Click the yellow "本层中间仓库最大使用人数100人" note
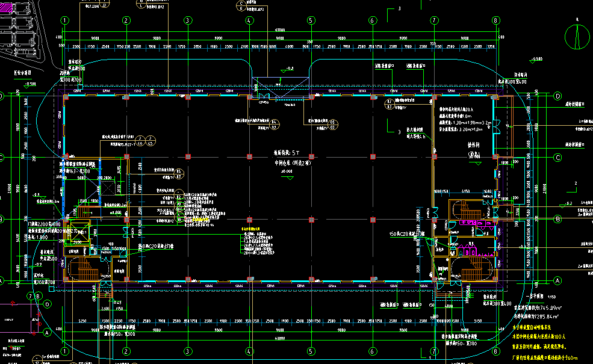The height and width of the screenshot is (364, 593). (539, 336)
